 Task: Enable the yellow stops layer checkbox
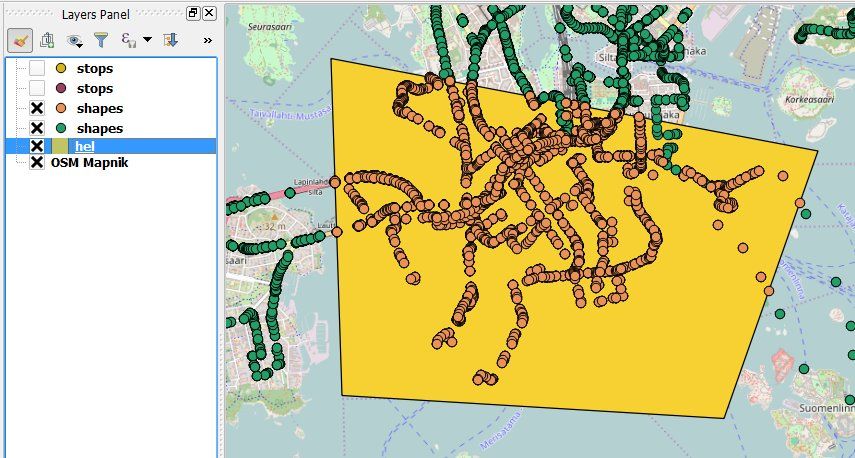click(x=37, y=68)
